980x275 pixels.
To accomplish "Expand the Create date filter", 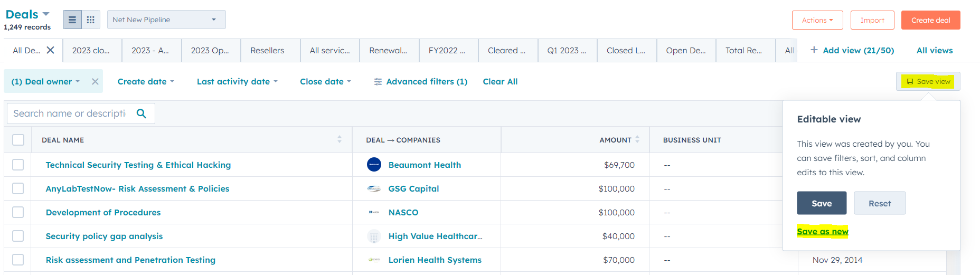I will (146, 82).
